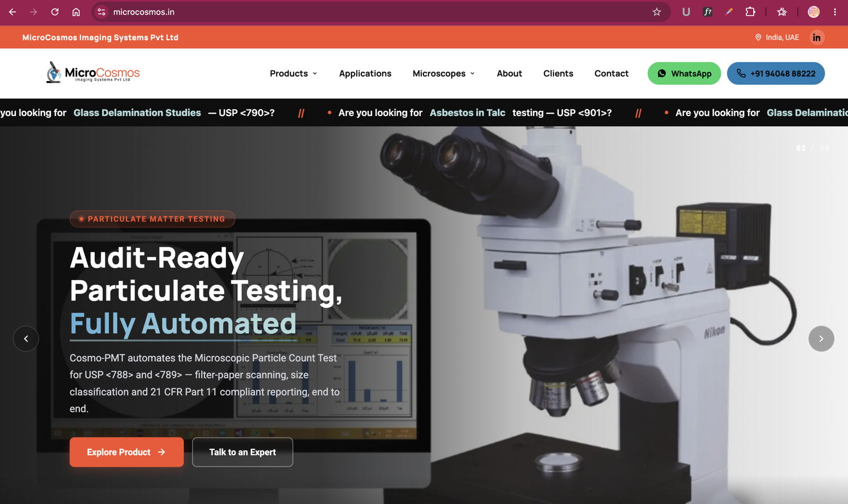Go back using the browser back arrow
The image size is (848, 504).
coord(13,12)
